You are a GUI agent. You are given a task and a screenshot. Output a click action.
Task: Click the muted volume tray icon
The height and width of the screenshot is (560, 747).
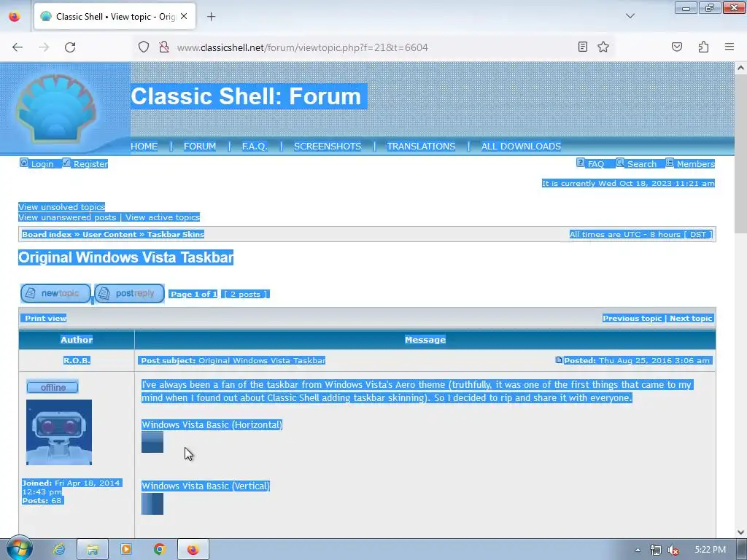[x=673, y=550]
